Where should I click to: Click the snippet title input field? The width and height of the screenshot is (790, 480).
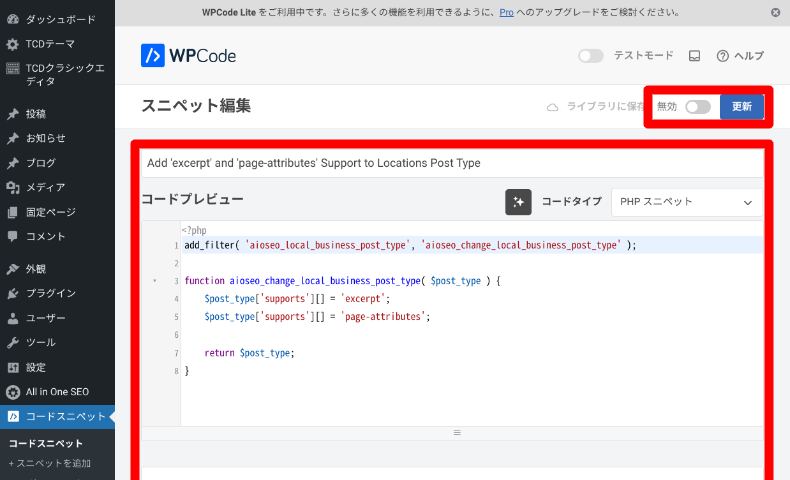tap(452, 163)
